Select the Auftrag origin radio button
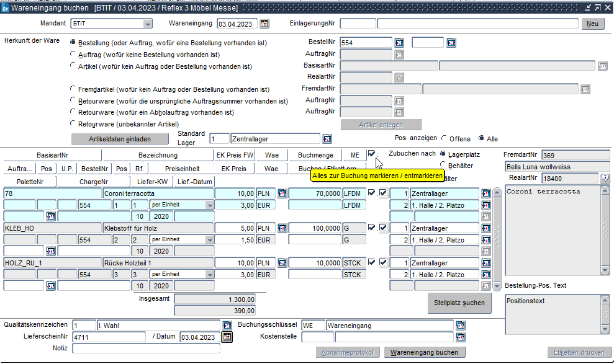This screenshot has width=614, height=364. tap(74, 55)
